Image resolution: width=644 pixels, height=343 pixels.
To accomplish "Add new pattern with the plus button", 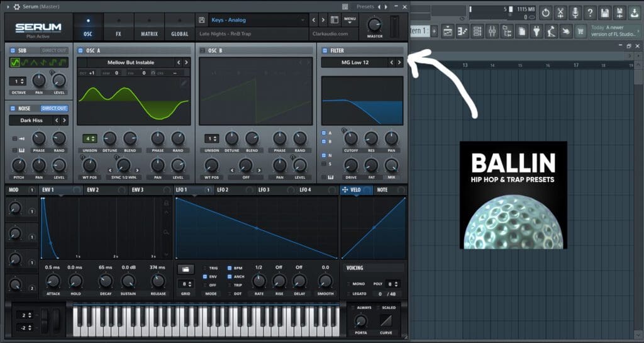I will coord(434,31).
